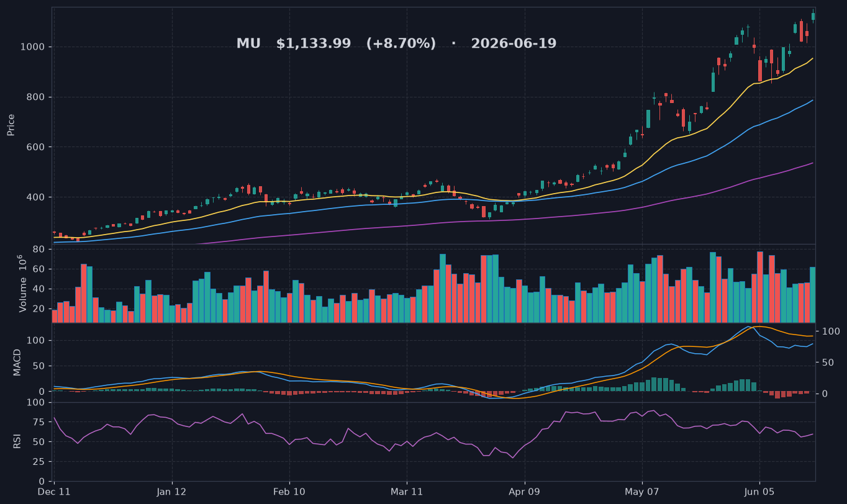This screenshot has height=504, width=847.
Task: Click the 0 tick on the right-hand MACD axis
Action: (825, 394)
